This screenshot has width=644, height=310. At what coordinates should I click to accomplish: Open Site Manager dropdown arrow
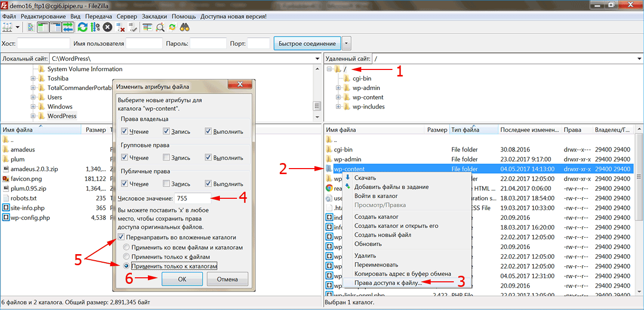point(18,27)
